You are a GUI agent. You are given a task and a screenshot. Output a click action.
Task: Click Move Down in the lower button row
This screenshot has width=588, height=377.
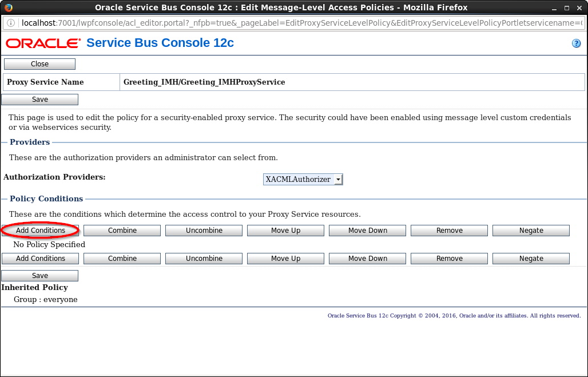pyautogui.click(x=367, y=259)
